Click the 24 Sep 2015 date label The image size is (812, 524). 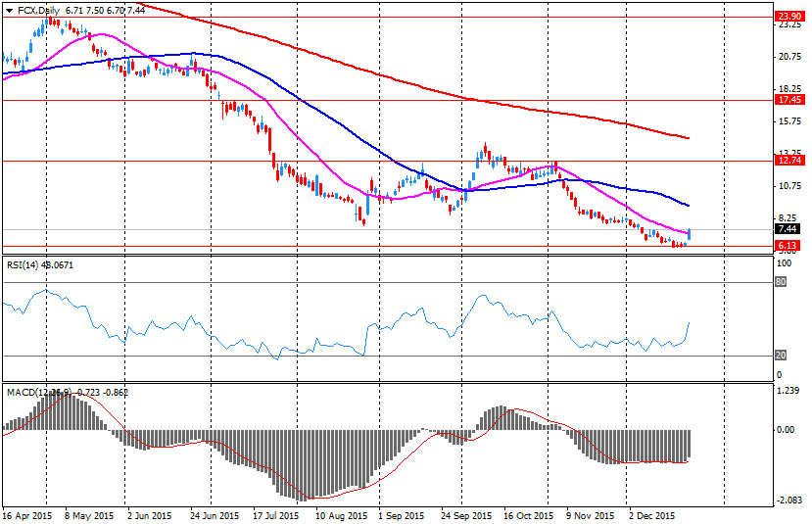[x=466, y=516]
